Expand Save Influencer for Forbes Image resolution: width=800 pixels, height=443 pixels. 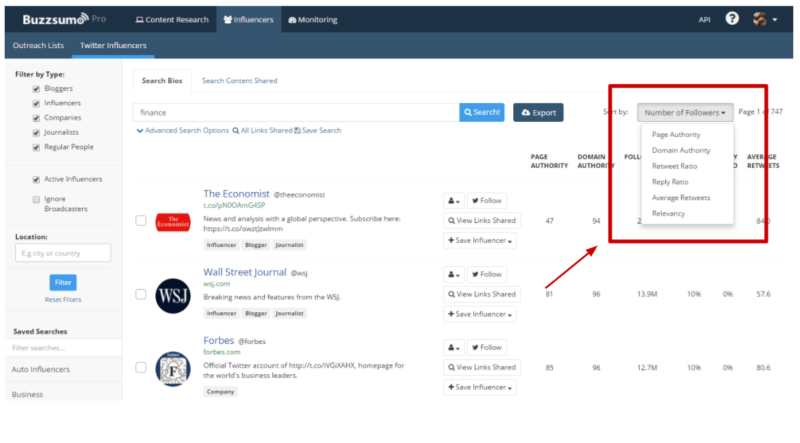[x=480, y=387]
